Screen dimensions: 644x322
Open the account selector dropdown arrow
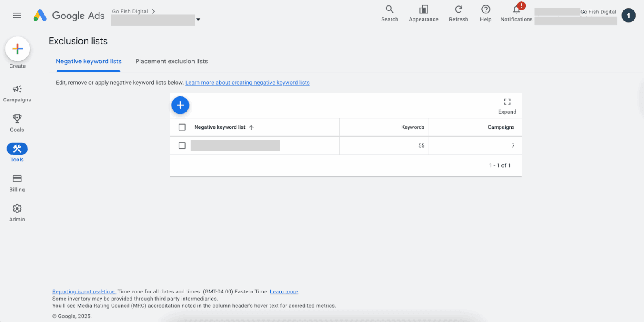[198, 20]
